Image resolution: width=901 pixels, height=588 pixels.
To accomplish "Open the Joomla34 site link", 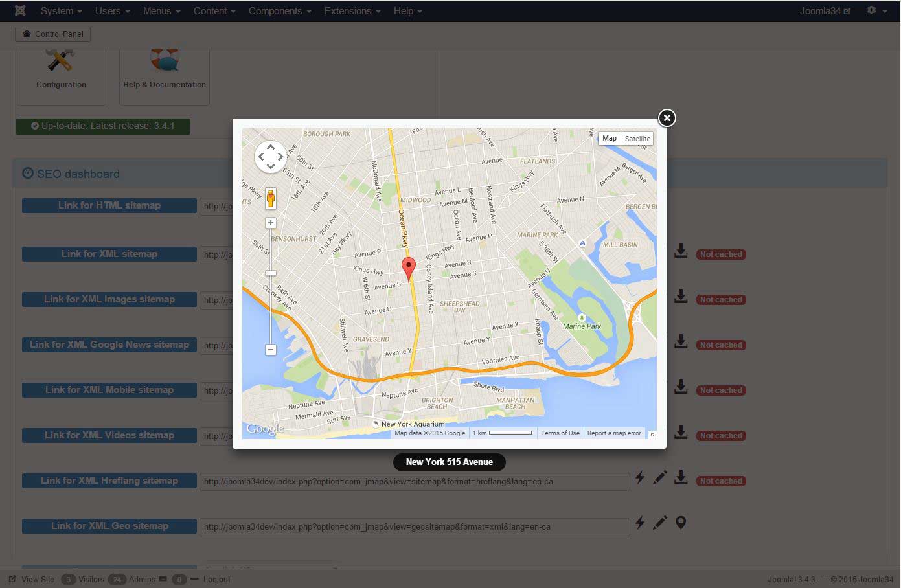I will (825, 11).
